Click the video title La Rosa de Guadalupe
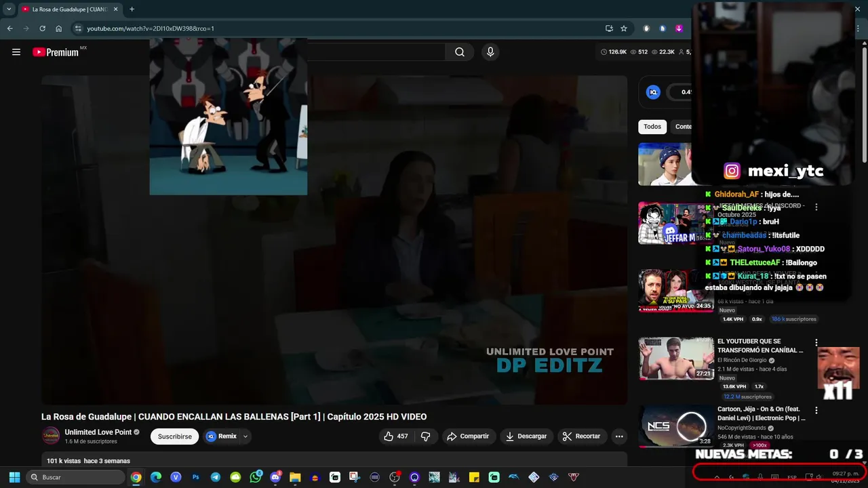 tap(234, 417)
